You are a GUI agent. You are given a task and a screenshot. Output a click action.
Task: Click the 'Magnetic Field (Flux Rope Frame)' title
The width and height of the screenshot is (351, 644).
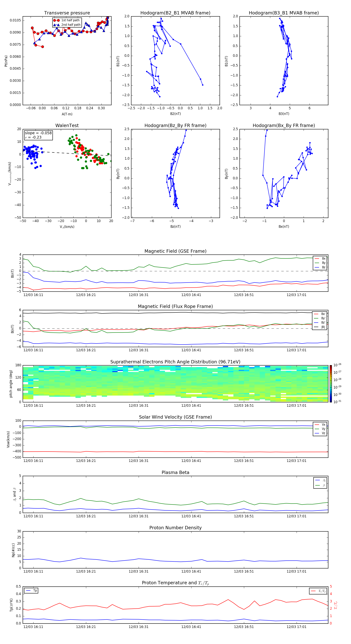(x=175, y=307)
